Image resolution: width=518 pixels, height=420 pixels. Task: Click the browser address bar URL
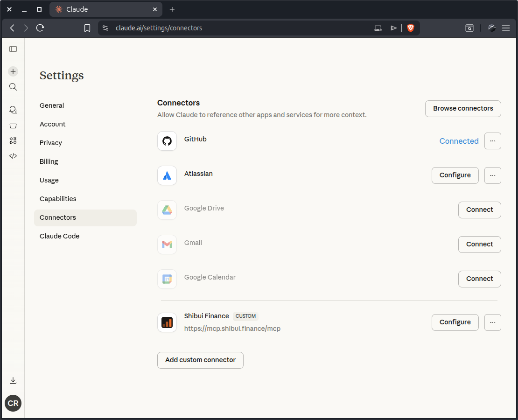click(159, 28)
